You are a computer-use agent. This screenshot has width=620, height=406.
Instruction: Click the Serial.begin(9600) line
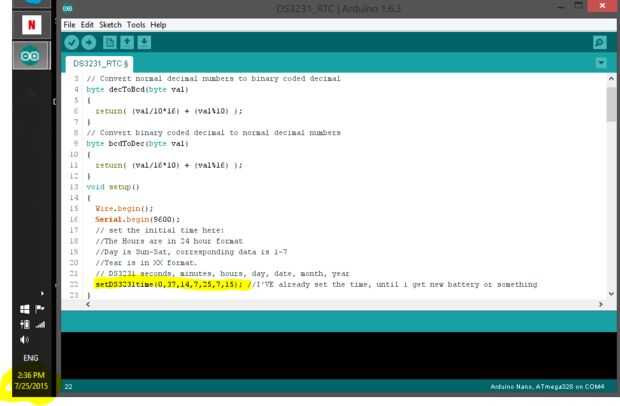pyautogui.click(x=137, y=219)
